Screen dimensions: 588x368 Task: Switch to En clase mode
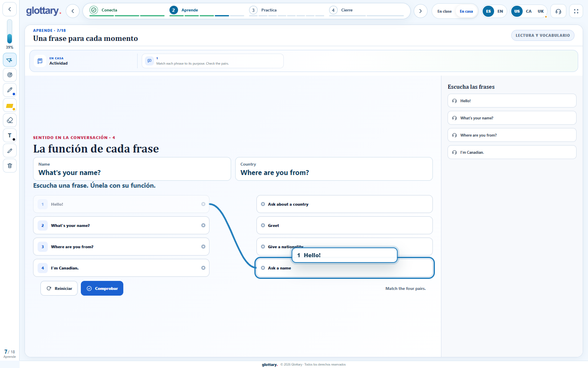(x=444, y=11)
